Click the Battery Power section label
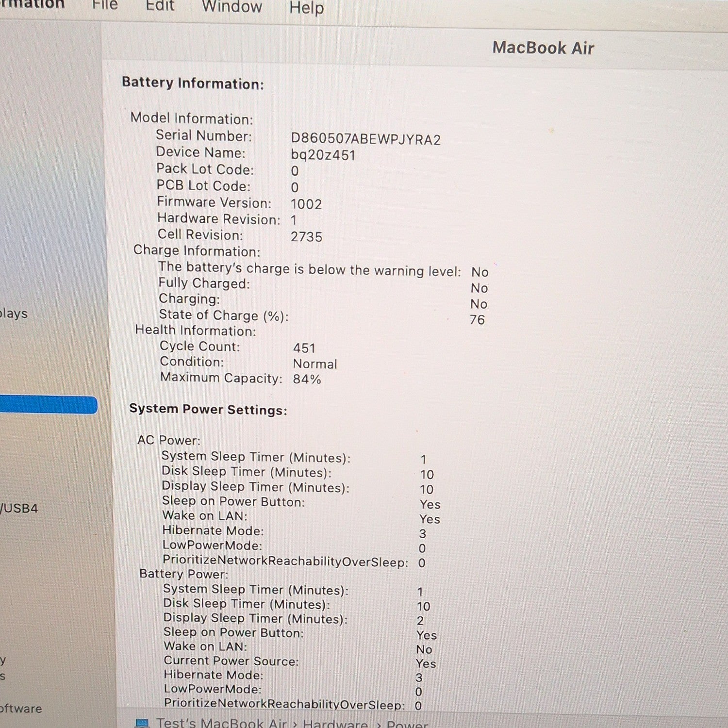The image size is (728, 728). pyautogui.click(x=183, y=574)
